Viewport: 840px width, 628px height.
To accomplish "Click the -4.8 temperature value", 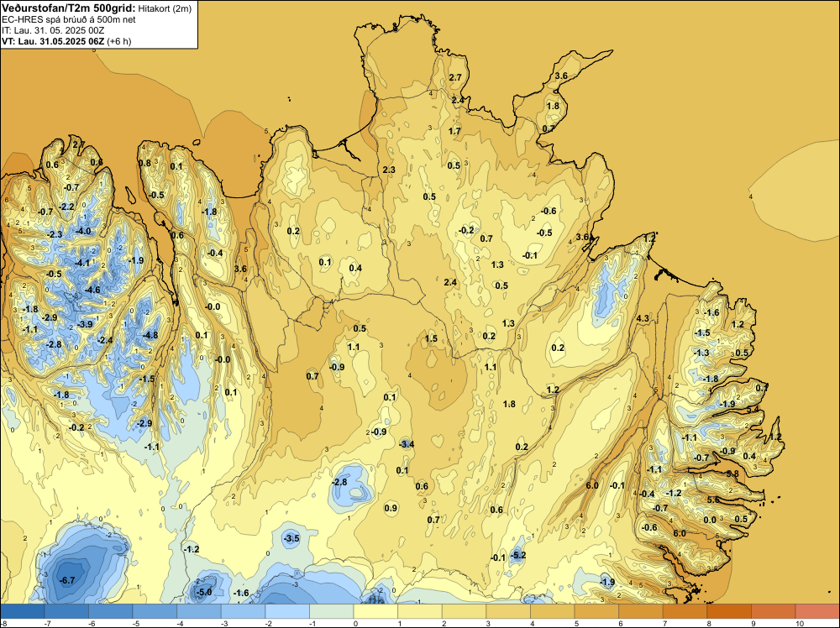I will click(x=150, y=335).
